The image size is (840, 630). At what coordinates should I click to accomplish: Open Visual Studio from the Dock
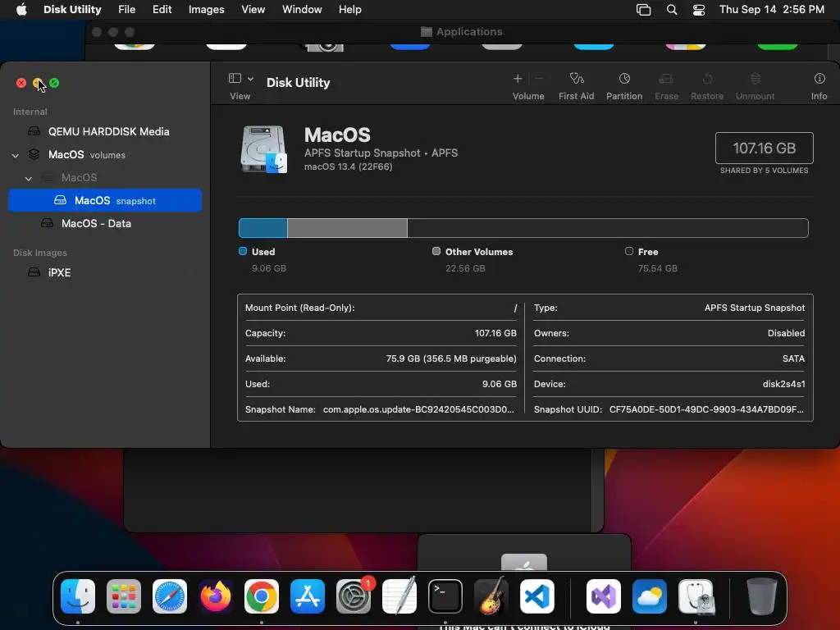tap(604, 596)
